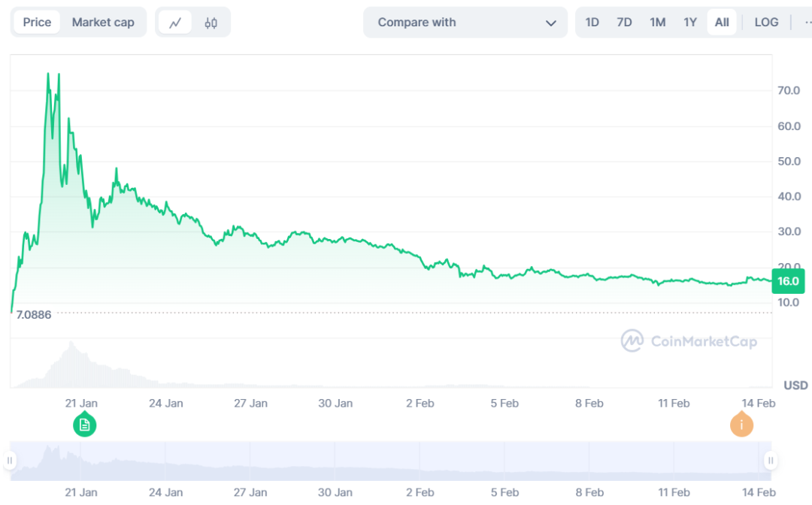
Task: Expand the Compare with chevron arrow
Action: click(x=551, y=23)
